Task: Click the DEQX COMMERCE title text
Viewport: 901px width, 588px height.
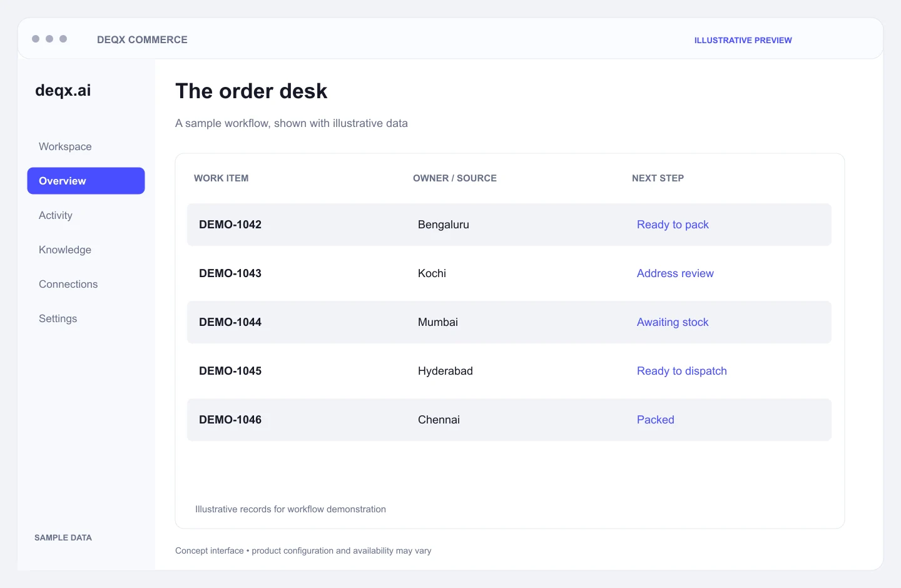Action: point(142,39)
